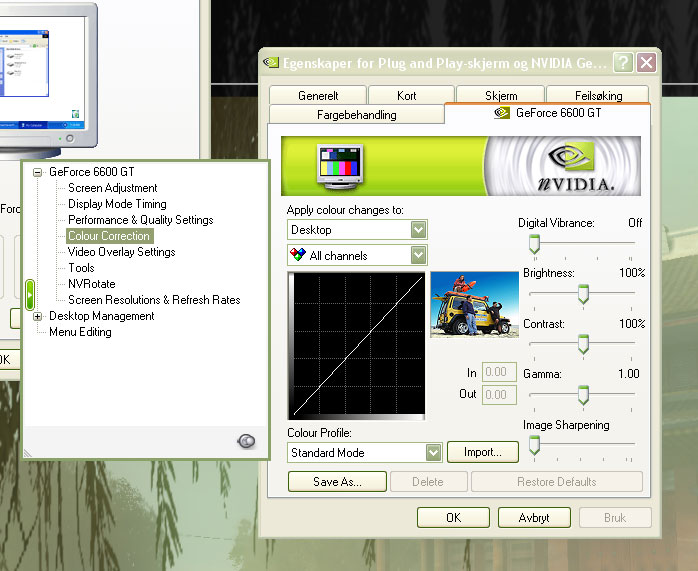Click the Contrast slider handle
The height and width of the screenshot is (571, 698).
(583, 344)
